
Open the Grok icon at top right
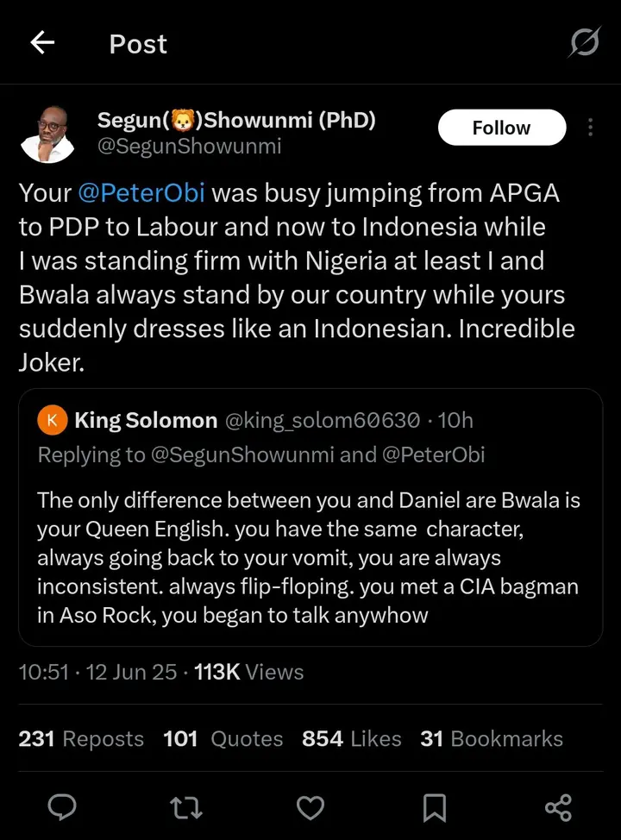584,43
